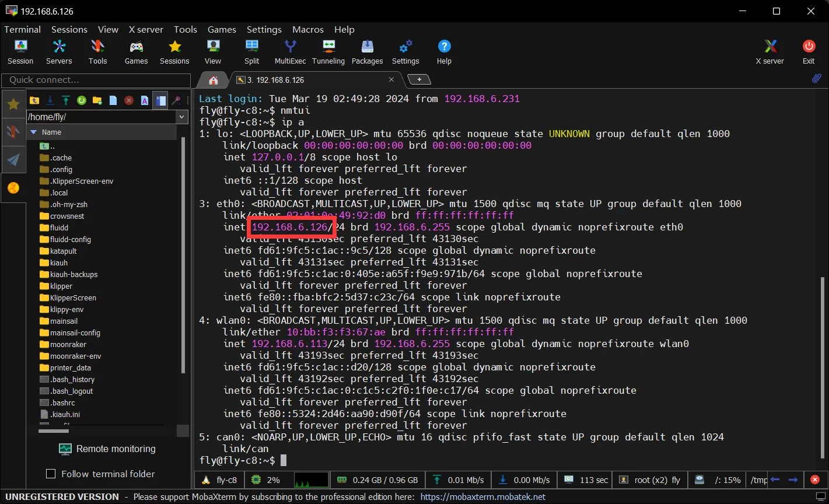Image resolution: width=829 pixels, height=504 pixels.
Task: Click the SFTP create new folder icon
Action: (x=97, y=101)
